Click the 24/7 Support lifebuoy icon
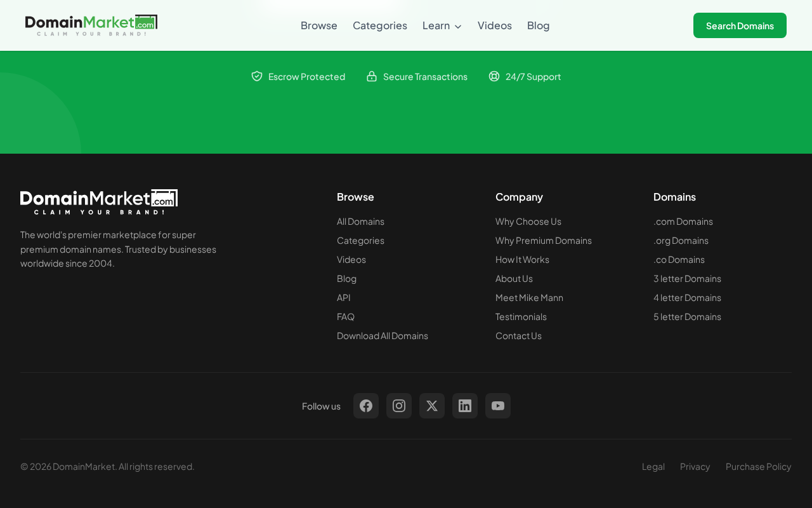Viewport: 812px width, 508px height. click(x=494, y=76)
